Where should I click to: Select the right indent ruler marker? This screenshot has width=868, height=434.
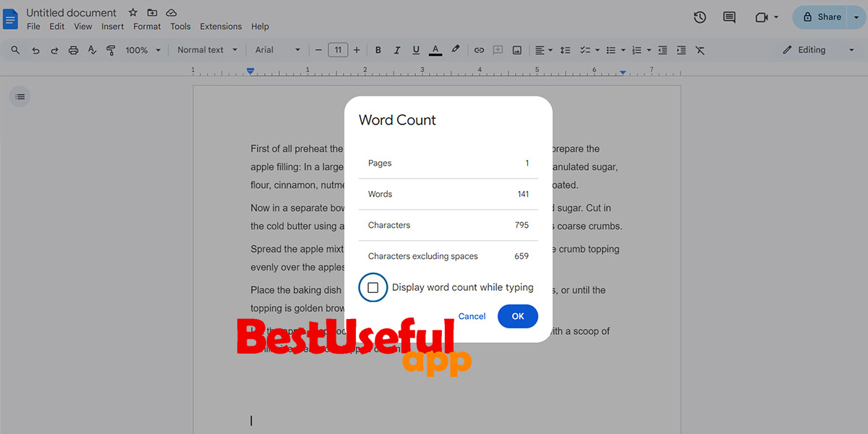[x=623, y=72]
